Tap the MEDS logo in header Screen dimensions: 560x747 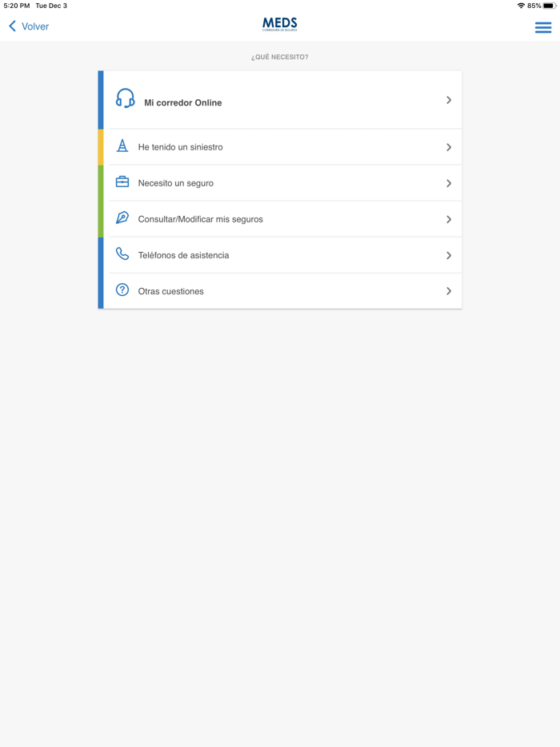pos(280,25)
